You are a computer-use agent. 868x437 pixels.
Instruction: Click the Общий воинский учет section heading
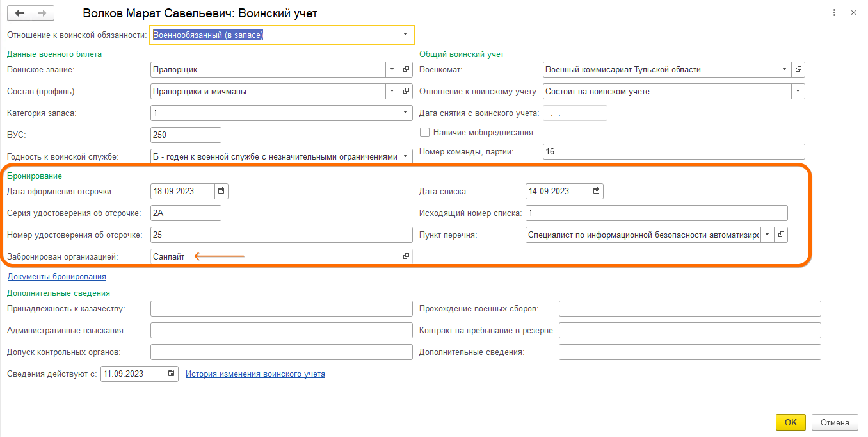(462, 54)
